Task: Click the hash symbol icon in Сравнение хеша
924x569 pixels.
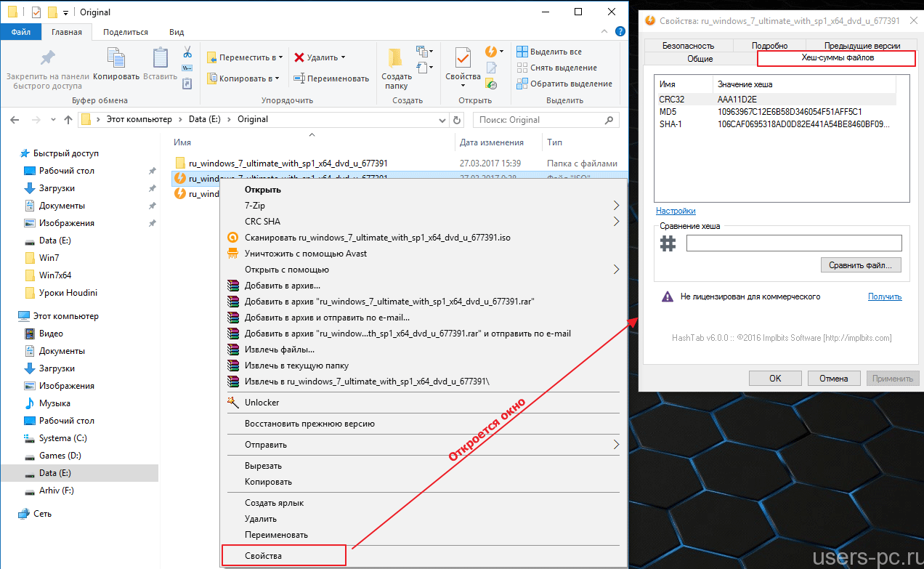Action: tap(668, 243)
